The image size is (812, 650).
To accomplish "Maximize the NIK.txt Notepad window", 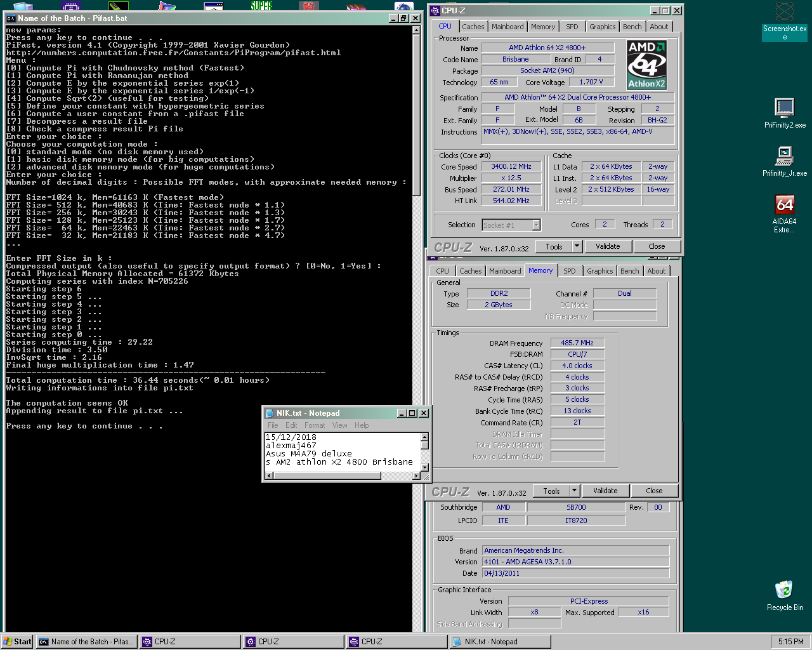I will pyautogui.click(x=412, y=413).
